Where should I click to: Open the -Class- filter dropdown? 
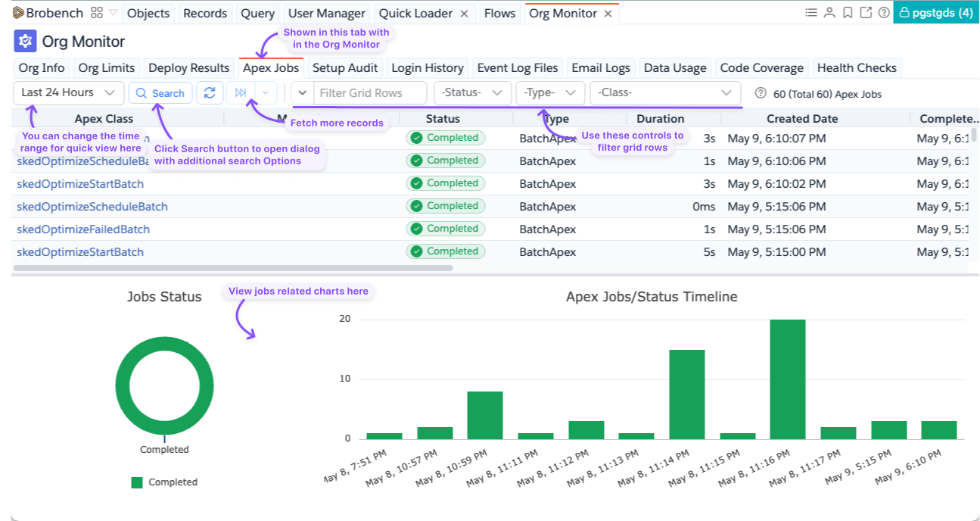[665, 93]
